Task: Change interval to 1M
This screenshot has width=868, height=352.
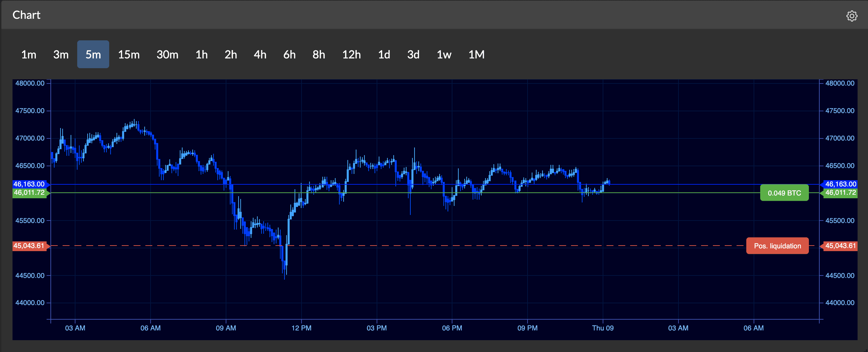Action: (x=476, y=55)
